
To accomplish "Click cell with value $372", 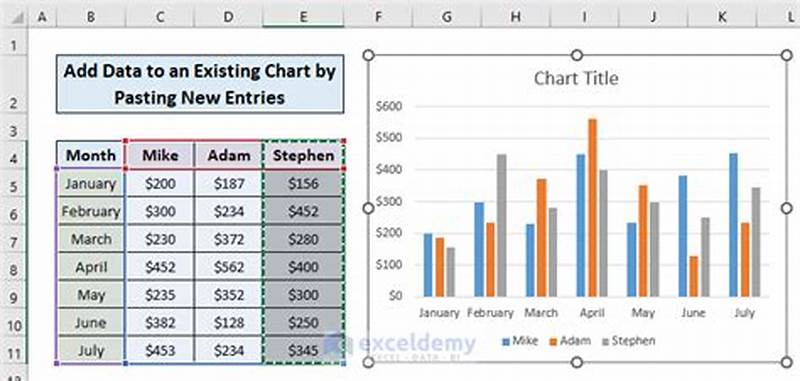I will [229, 239].
